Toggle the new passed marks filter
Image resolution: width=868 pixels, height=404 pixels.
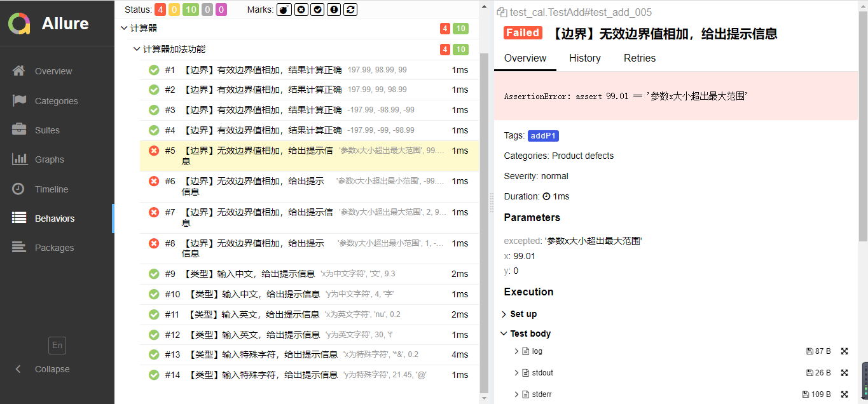pyautogui.click(x=317, y=10)
